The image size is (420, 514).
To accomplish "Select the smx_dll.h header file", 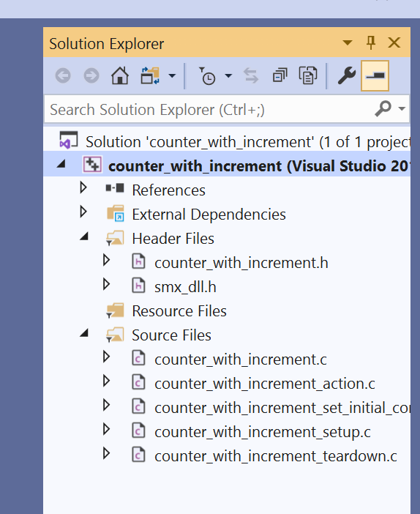I will pos(185,287).
